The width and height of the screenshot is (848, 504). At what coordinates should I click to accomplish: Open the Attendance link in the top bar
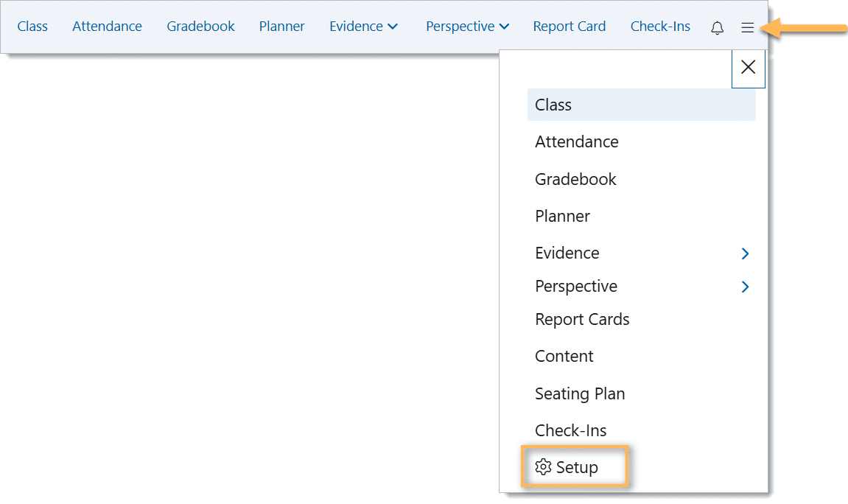107,26
